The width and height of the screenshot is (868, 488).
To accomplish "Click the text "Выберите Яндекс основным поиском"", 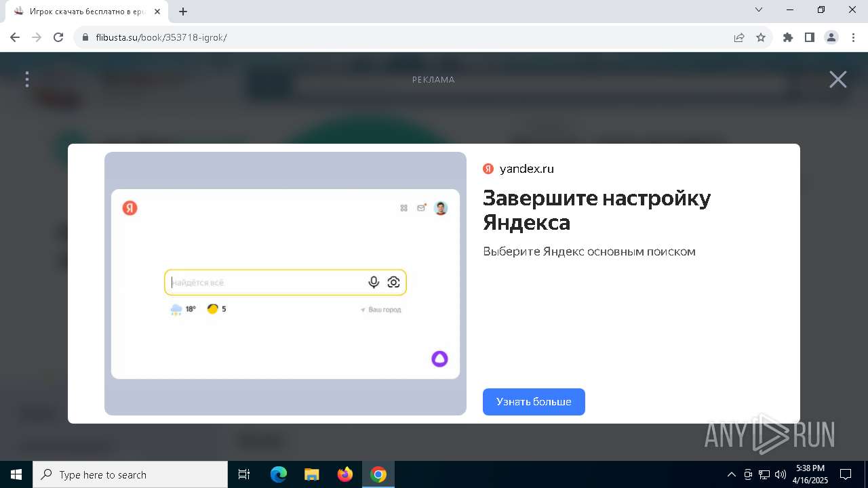I will coord(589,251).
